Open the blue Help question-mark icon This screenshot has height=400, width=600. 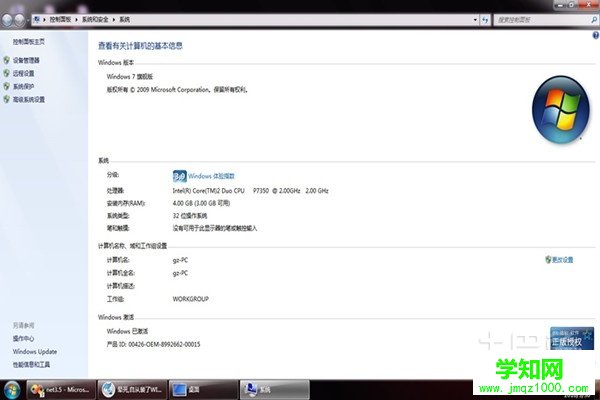pos(596,35)
